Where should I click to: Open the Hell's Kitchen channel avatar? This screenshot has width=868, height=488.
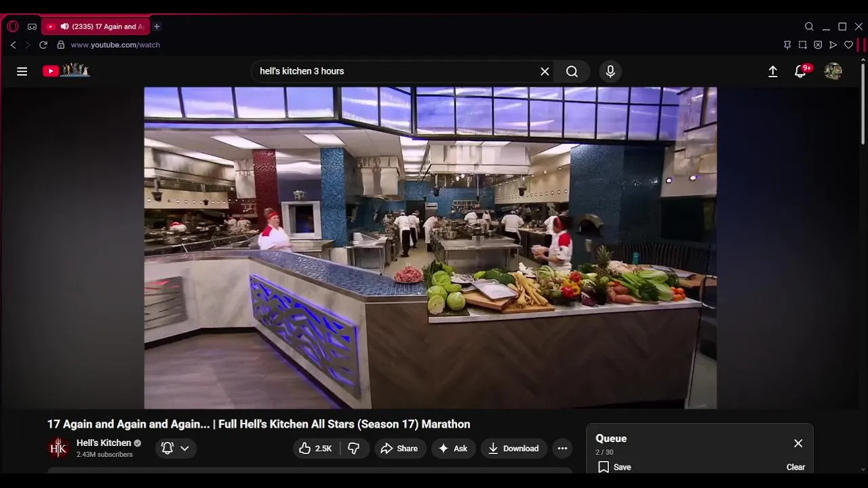pos(58,448)
